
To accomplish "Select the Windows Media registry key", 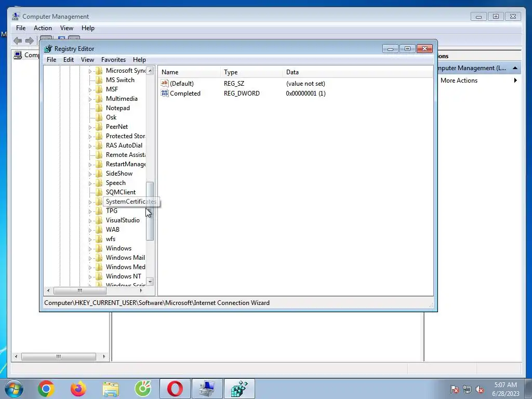I will [126, 267].
